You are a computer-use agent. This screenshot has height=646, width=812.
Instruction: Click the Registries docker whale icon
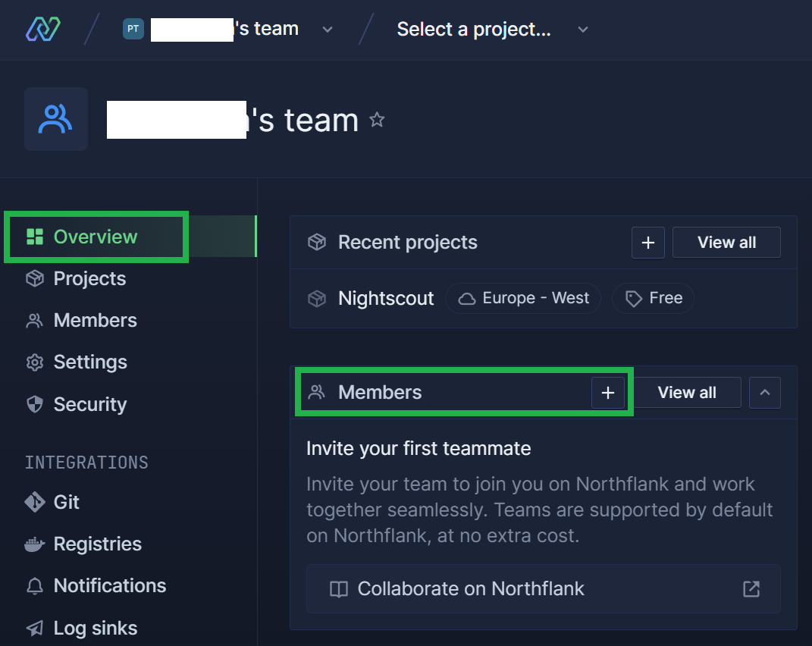coord(35,544)
